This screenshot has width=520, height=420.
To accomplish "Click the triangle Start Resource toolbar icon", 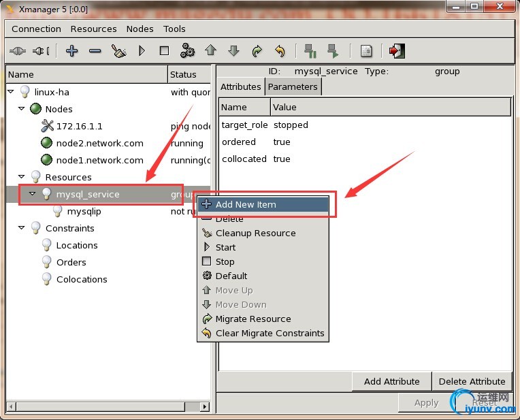I will point(142,51).
